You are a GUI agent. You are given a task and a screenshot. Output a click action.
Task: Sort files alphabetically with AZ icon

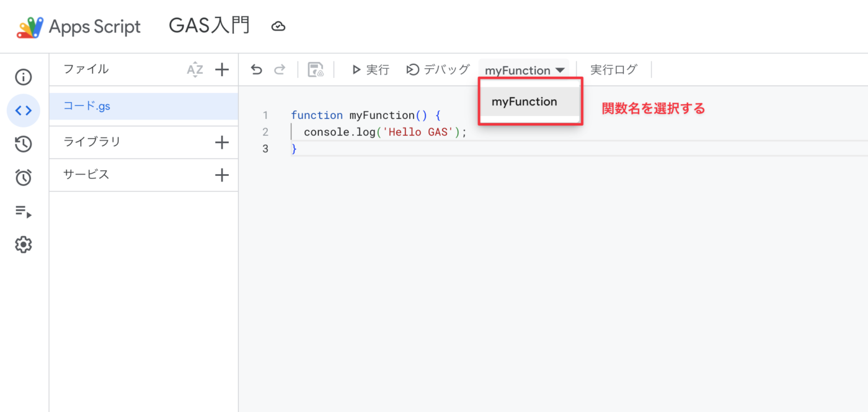click(x=195, y=70)
